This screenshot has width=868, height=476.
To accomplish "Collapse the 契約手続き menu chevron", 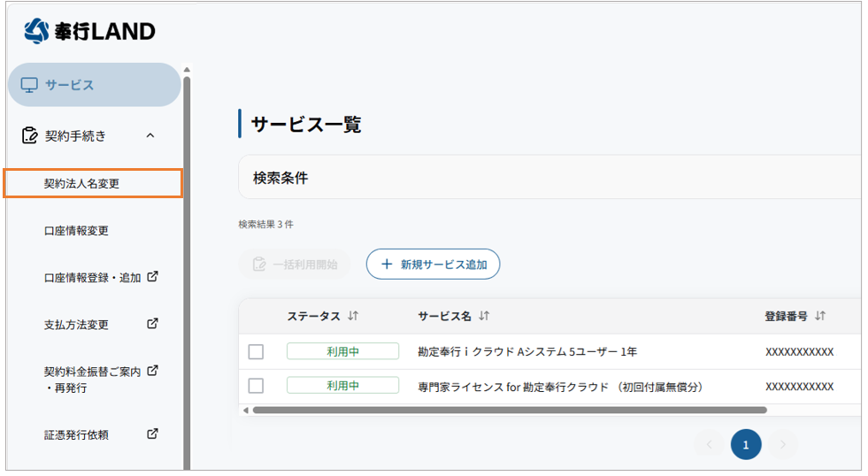I will pos(150,135).
